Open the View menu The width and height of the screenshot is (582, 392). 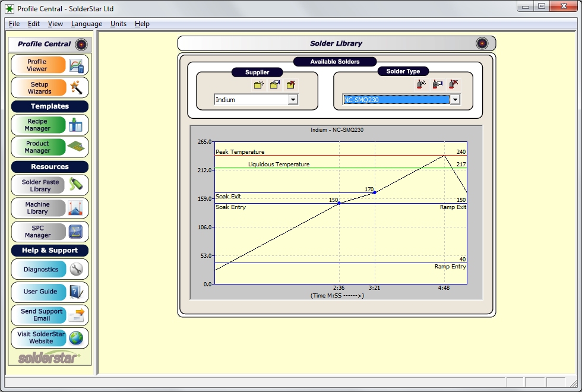coord(55,24)
